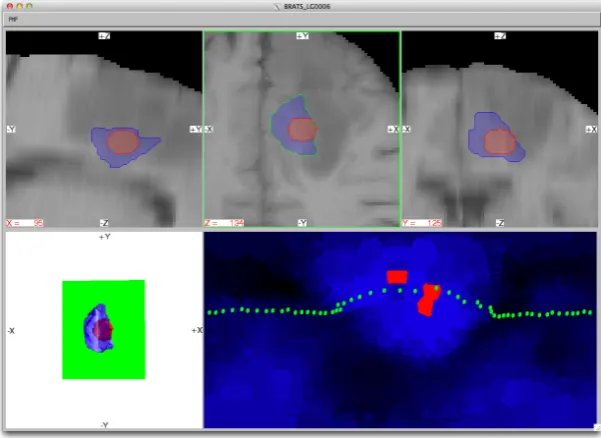Click the BRATS_LG0006 window title
601x438 pixels.
307,7
